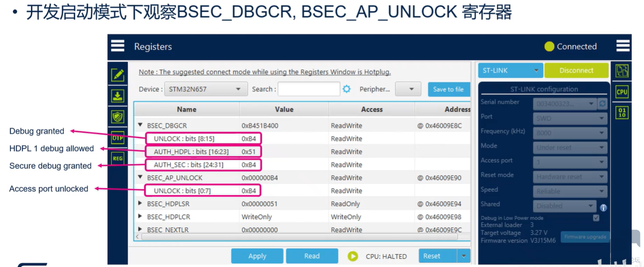Viewport: 644px width, 267px height.
Task: Collapse the BSEC_AP_UNLOCK register row
Action: 140,178
